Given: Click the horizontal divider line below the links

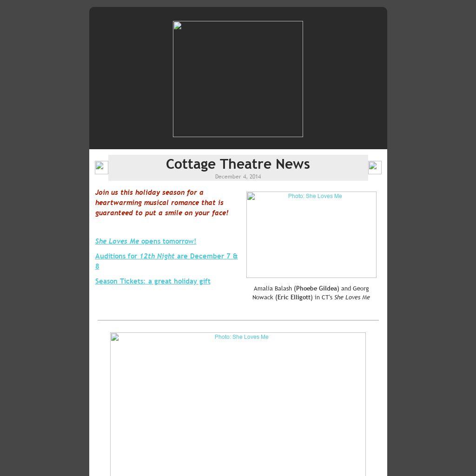Looking at the screenshot, I should point(238,320).
